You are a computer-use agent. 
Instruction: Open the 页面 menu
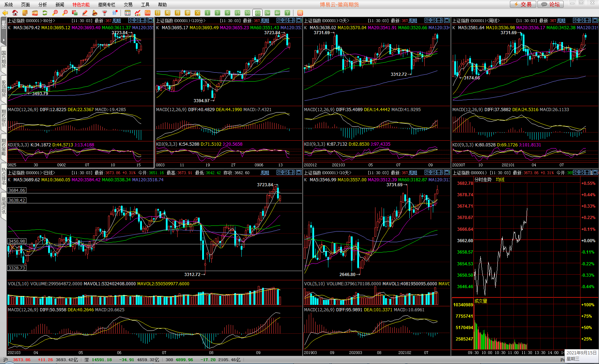[26, 5]
